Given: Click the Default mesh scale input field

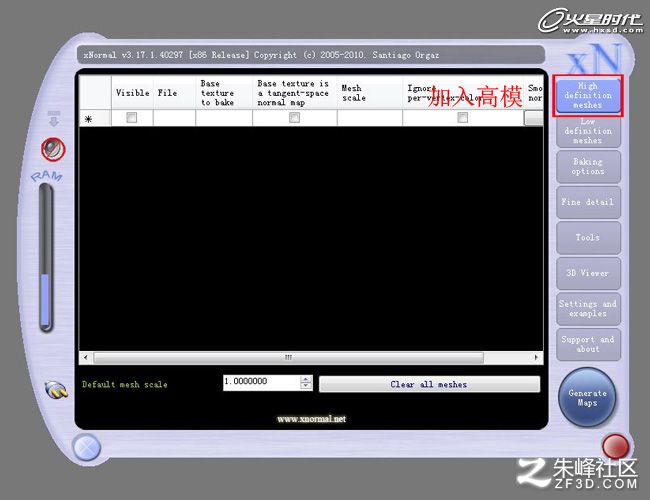Looking at the screenshot, I should [261, 382].
